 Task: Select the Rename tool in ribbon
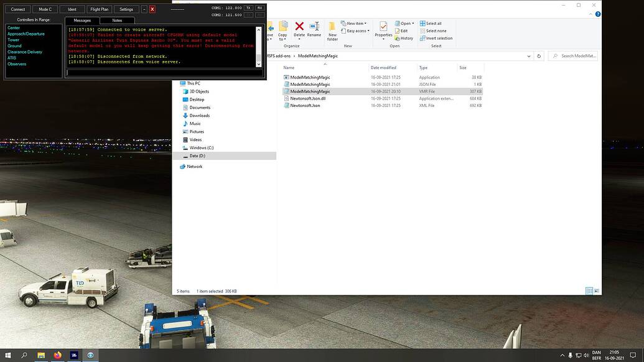(x=315, y=27)
